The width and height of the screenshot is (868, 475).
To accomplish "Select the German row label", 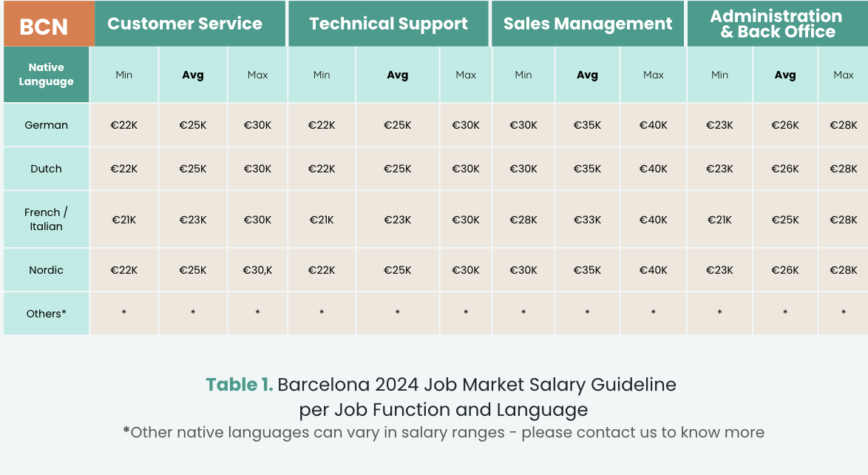I will (x=47, y=125).
